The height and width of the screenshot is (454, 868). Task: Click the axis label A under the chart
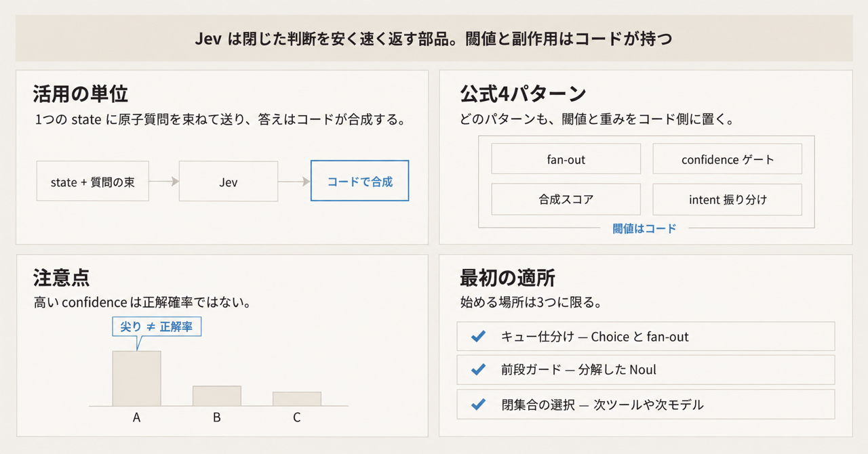coord(136,417)
